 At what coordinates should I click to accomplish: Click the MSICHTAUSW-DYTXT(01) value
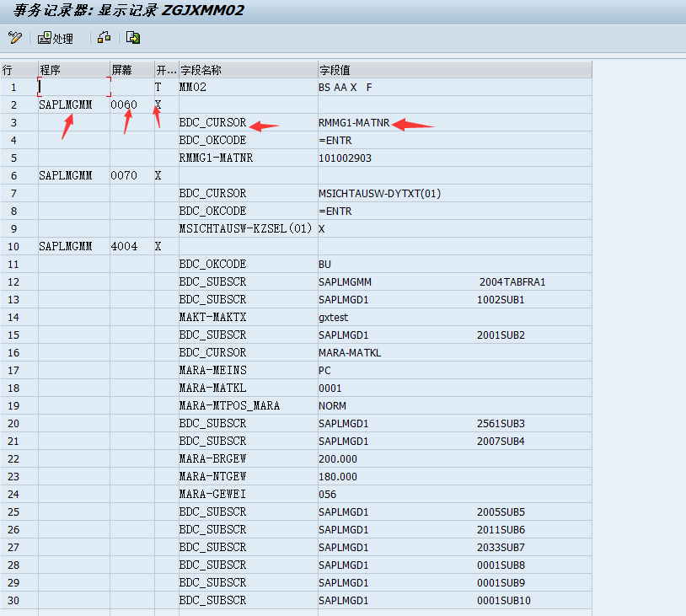click(x=380, y=193)
